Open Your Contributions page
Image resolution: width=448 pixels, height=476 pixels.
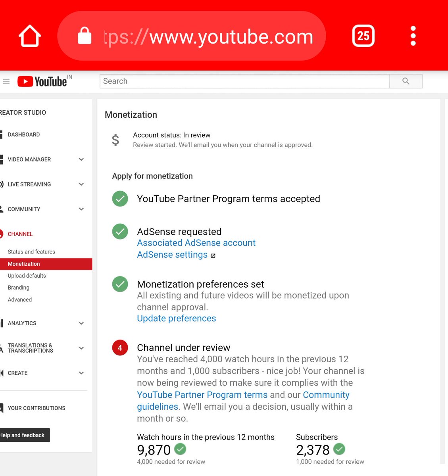point(37,408)
